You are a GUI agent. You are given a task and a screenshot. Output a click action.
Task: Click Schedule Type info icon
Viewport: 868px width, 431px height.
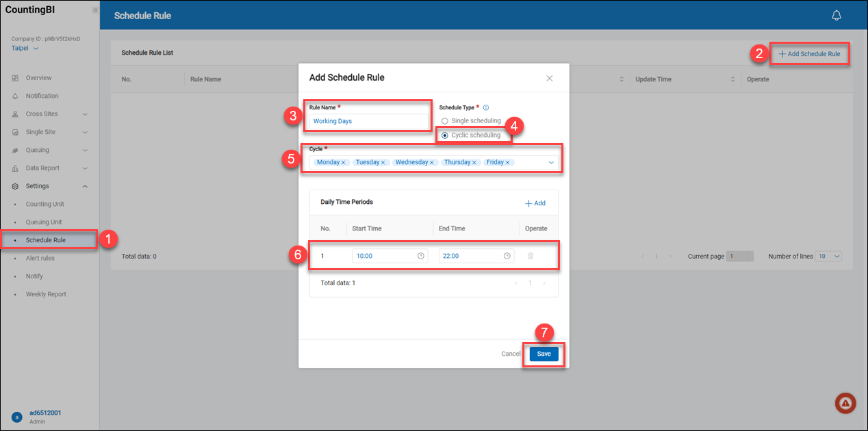tap(486, 107)
